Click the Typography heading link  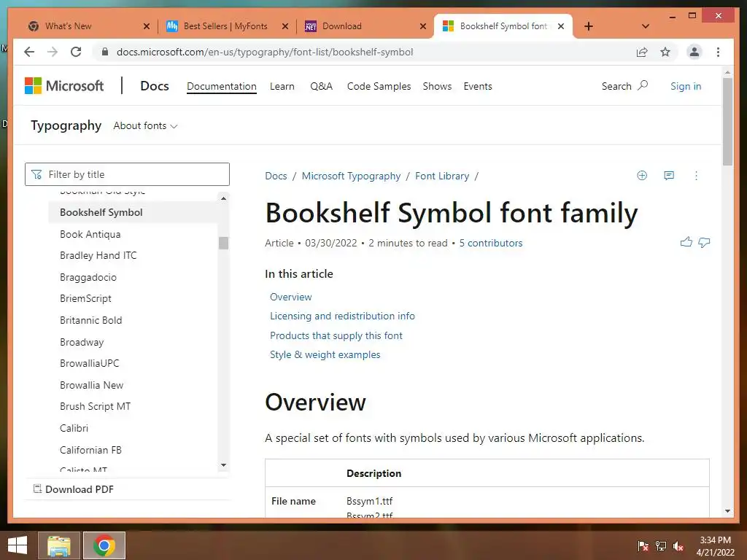tap(66, 125)
